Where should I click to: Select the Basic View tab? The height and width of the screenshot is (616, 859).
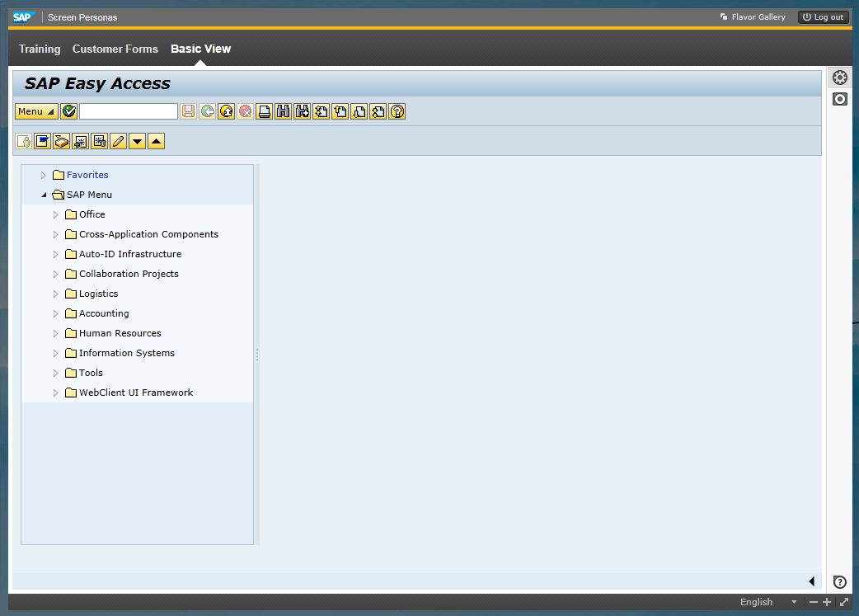[200, 49]
